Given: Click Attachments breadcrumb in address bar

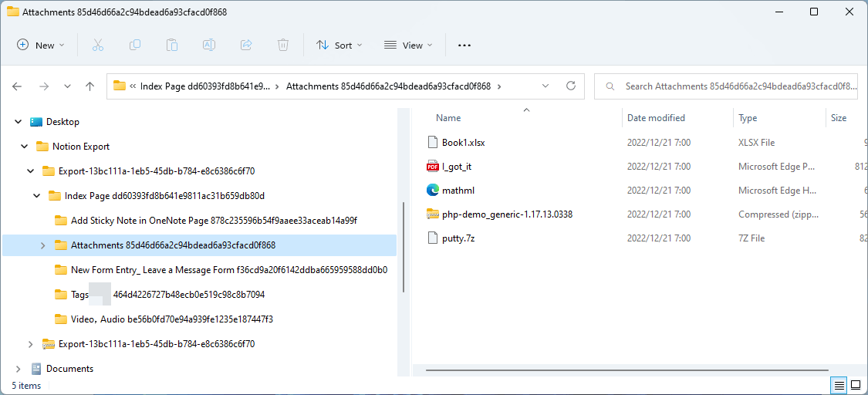Looking at the screenshot, I should click(388, 86).
